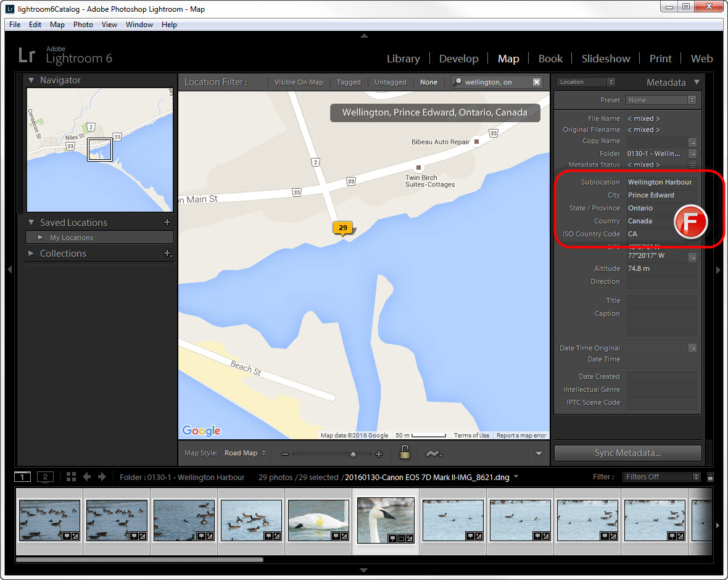Go forward with filmstrip right arrow

click(102, 477)
